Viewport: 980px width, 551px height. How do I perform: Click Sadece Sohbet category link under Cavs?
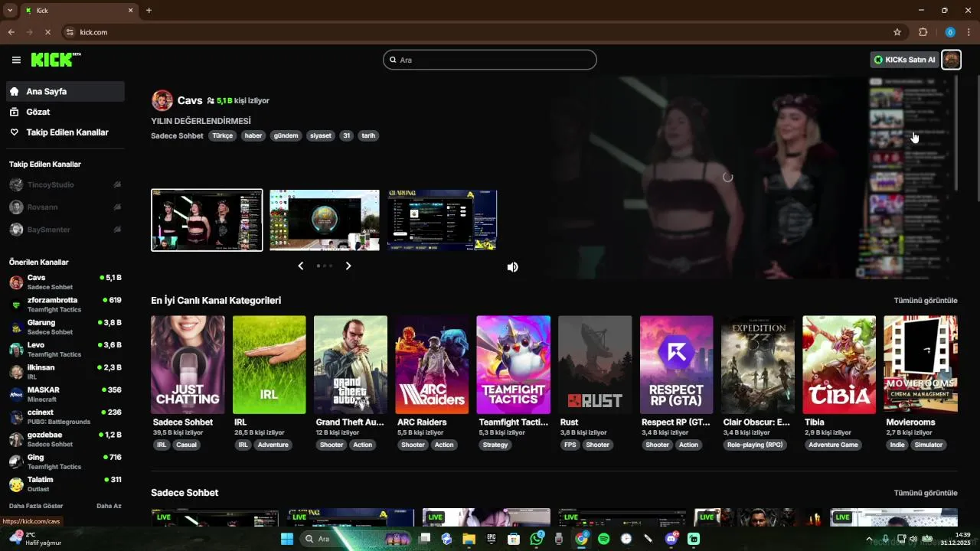click(x=178, y=135)
